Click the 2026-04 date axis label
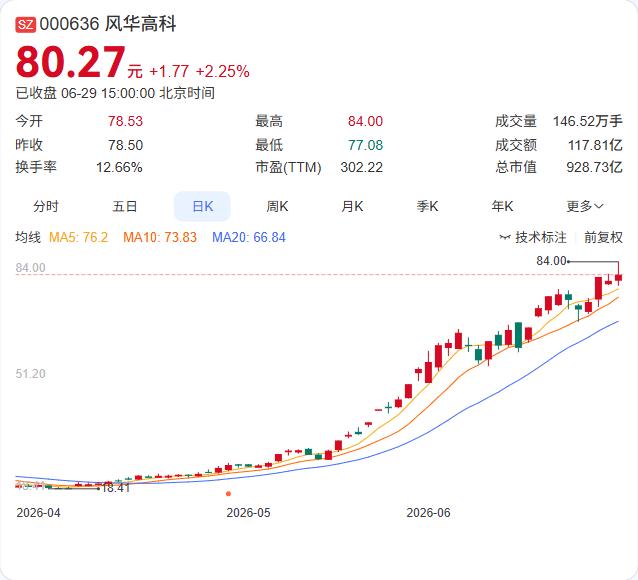Viewport: 638px width, 580px height. (x=38, y=513)
